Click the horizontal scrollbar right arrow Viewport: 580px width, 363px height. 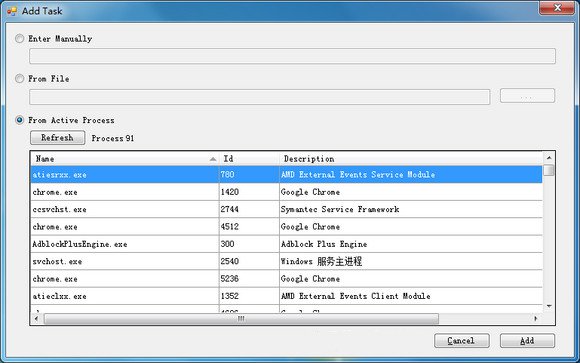pos(536,318)
